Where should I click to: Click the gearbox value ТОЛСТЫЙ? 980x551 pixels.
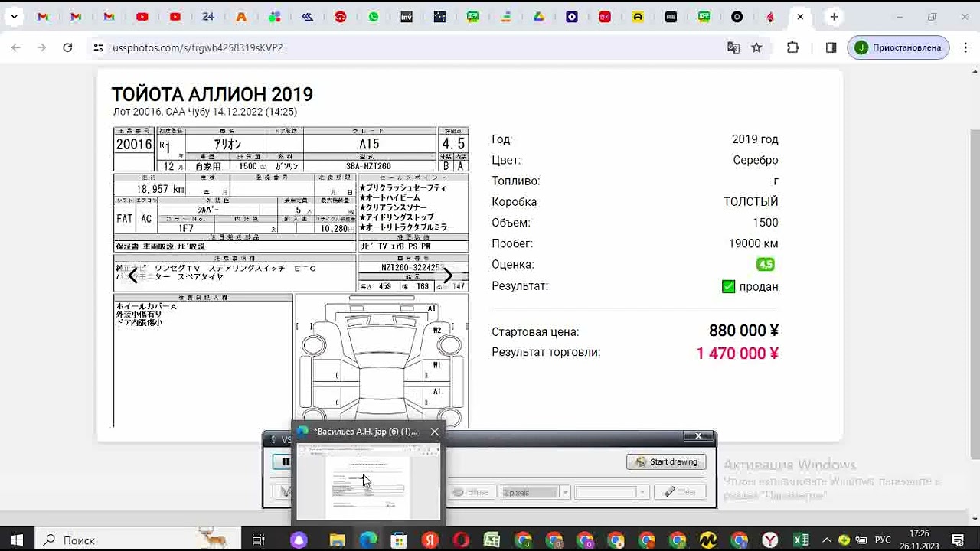(751, 202)
